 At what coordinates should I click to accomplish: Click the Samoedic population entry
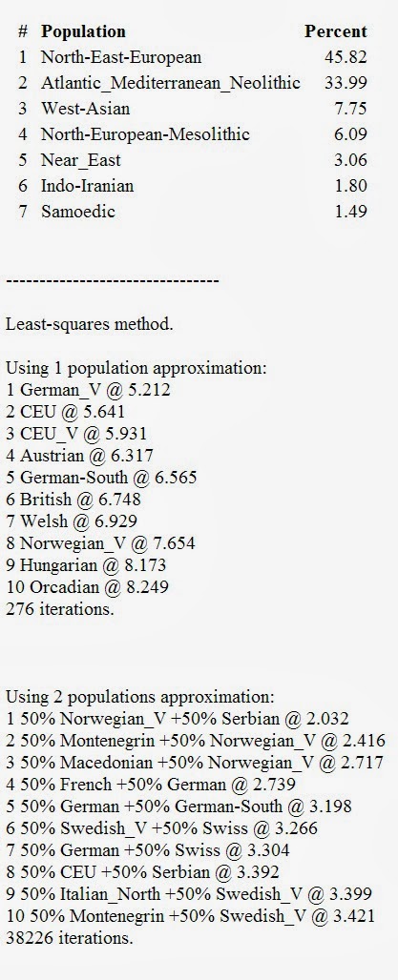point(78,212)
